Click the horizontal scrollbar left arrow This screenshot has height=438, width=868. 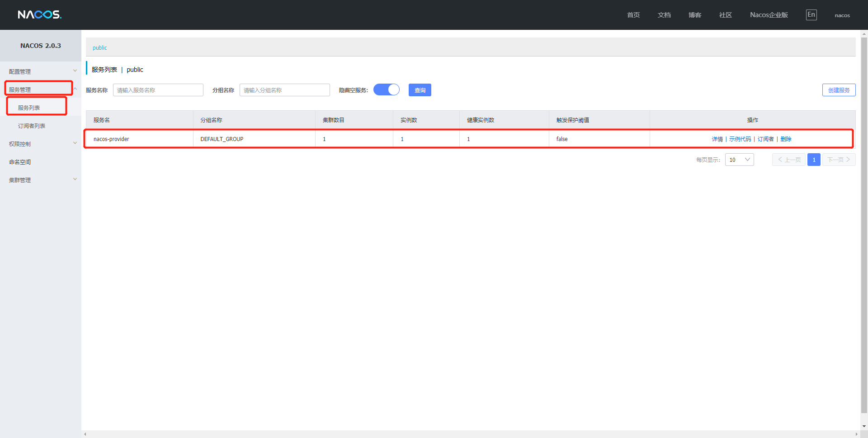tap(85, 434)
